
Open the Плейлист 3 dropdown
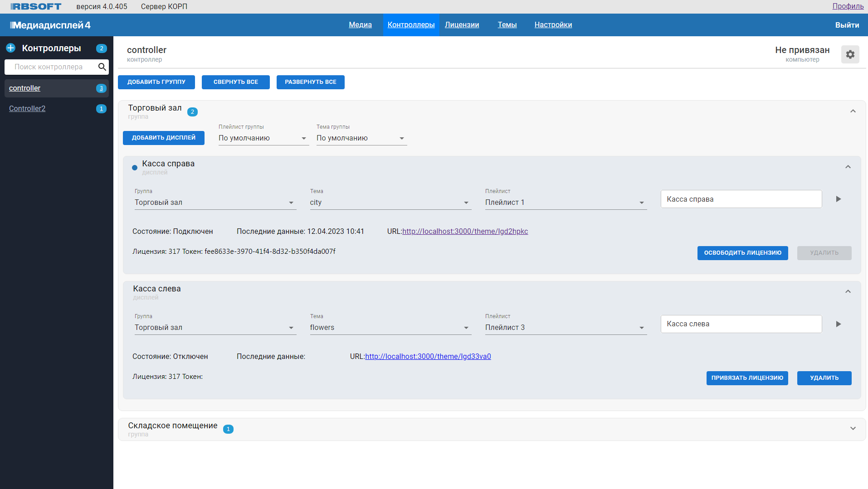pyautogui.click(x=565, y=328)
